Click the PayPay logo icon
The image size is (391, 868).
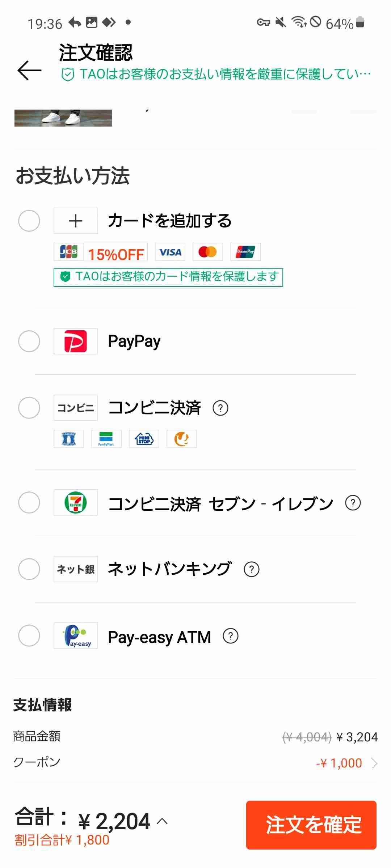coord(75,341)
